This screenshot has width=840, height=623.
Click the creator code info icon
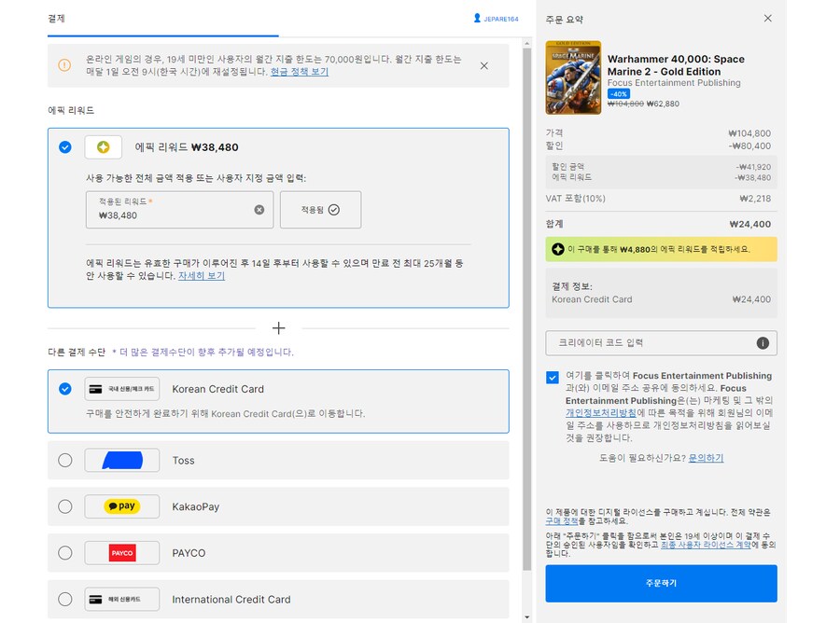[763, 343]
